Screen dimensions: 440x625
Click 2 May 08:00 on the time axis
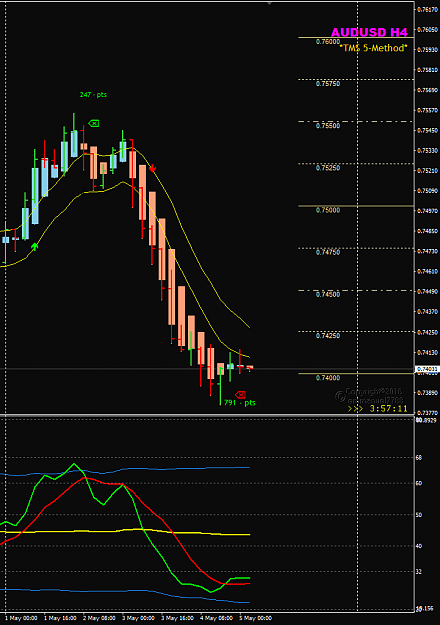click(99, 618)
